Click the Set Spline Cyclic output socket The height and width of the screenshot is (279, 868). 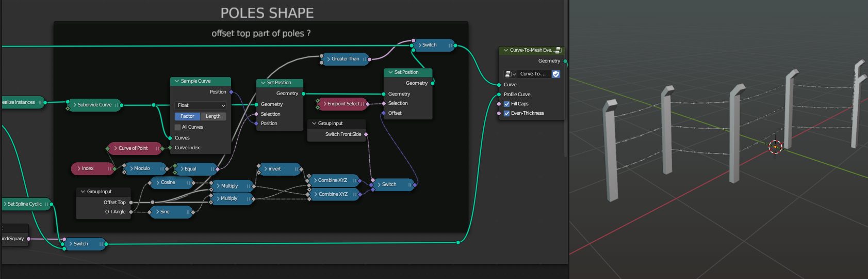52,204
